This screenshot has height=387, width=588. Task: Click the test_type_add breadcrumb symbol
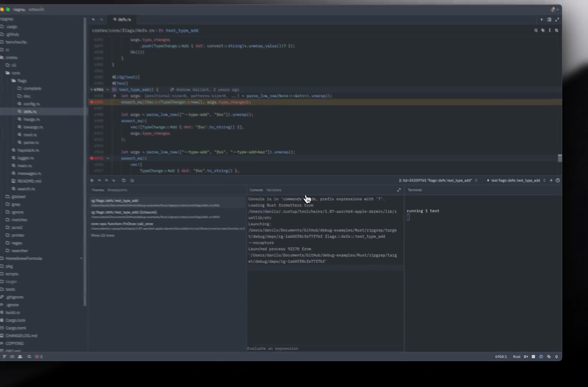coord(182,30)
